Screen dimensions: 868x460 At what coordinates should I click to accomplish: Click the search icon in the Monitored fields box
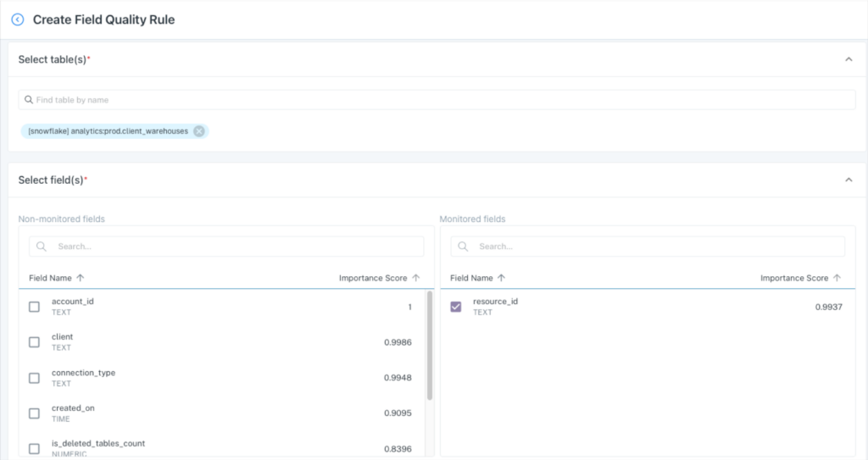463,247
